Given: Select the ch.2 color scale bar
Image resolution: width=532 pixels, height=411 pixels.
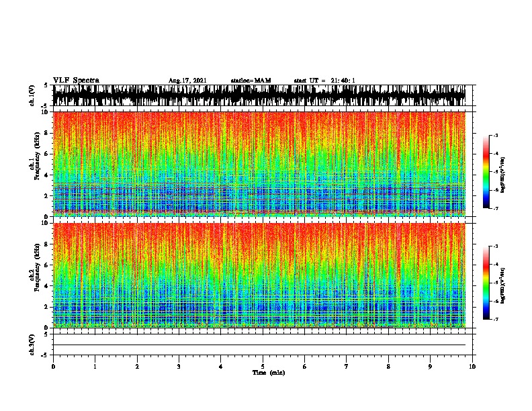Looking at the screenshot, I should pyautogui.click(x=486, y=283).
